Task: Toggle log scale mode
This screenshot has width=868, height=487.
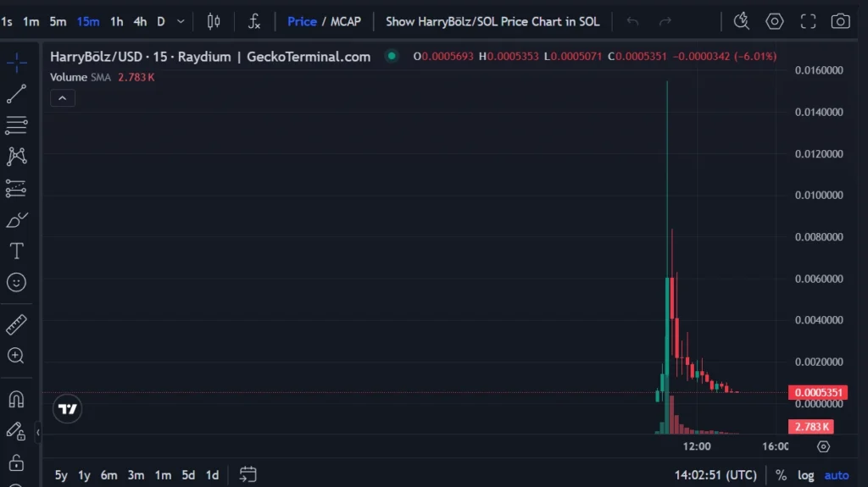Action: (806, 475)
